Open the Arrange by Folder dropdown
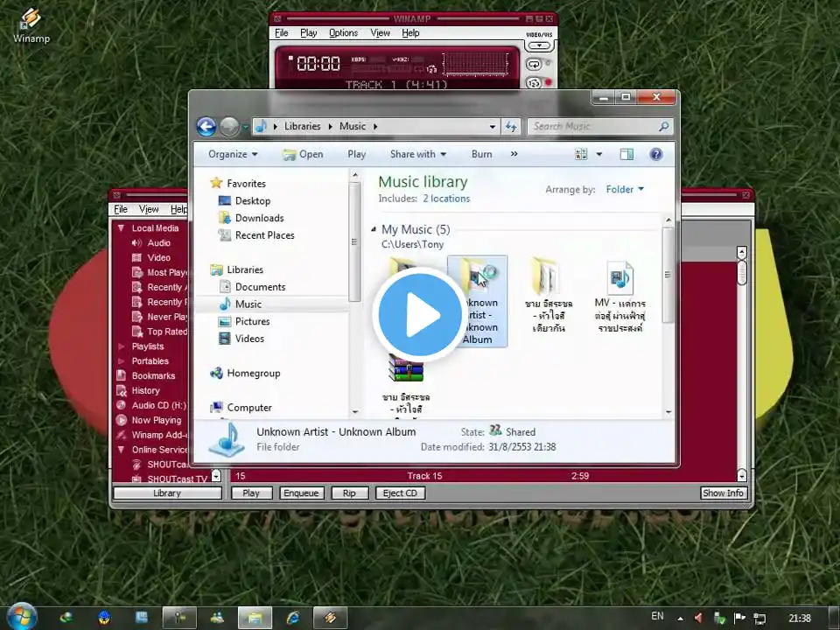This screenshot has height=630, width=840. (625, 189)
